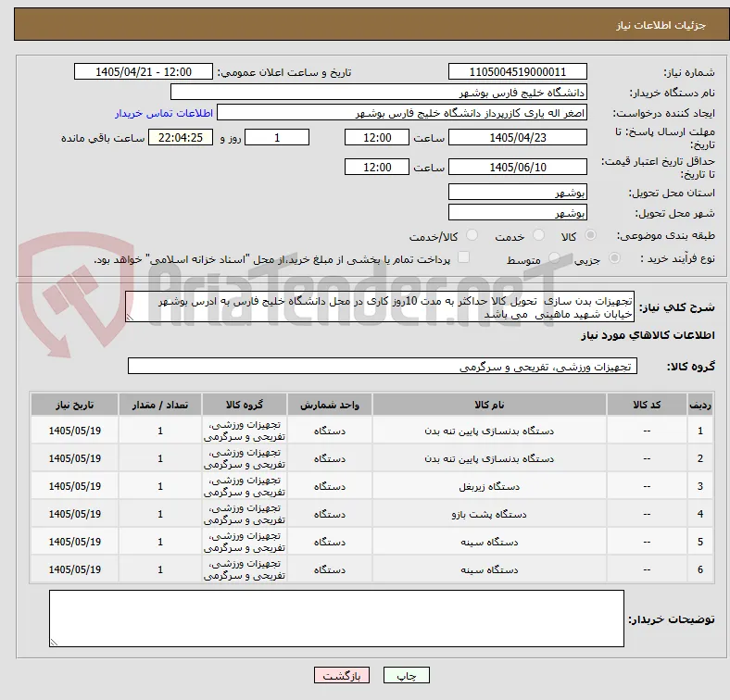This screenshot has height=700, width=730.
Task: Click the چاپ (print) button
Action: [406, 675]
